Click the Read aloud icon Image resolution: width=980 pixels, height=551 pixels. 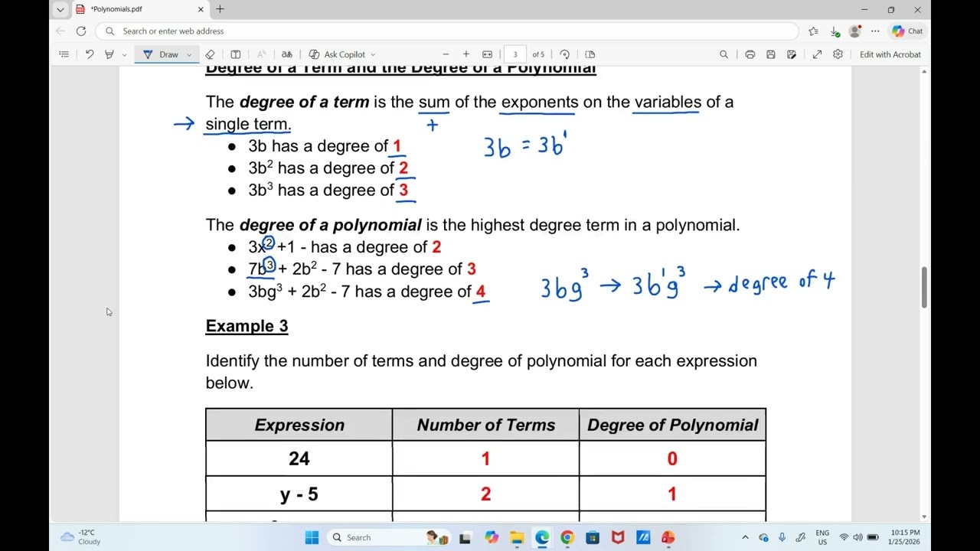(261, 54)
